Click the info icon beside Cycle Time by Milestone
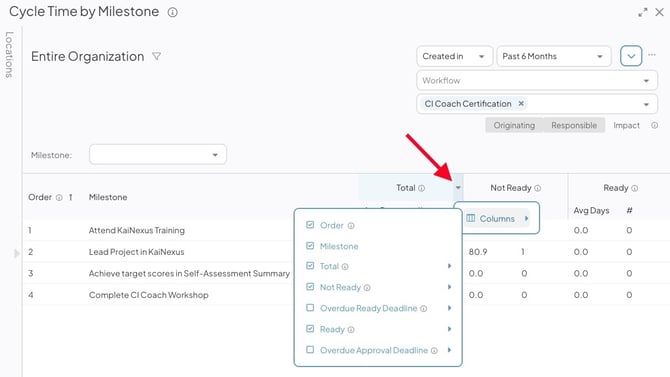This screenshot has width=670, height=377. (x=173, y=12)
